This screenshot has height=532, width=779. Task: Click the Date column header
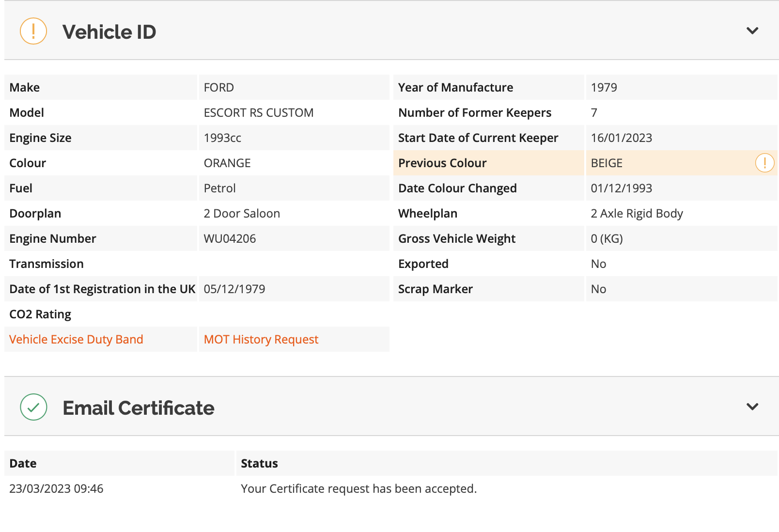click(23, 463)
